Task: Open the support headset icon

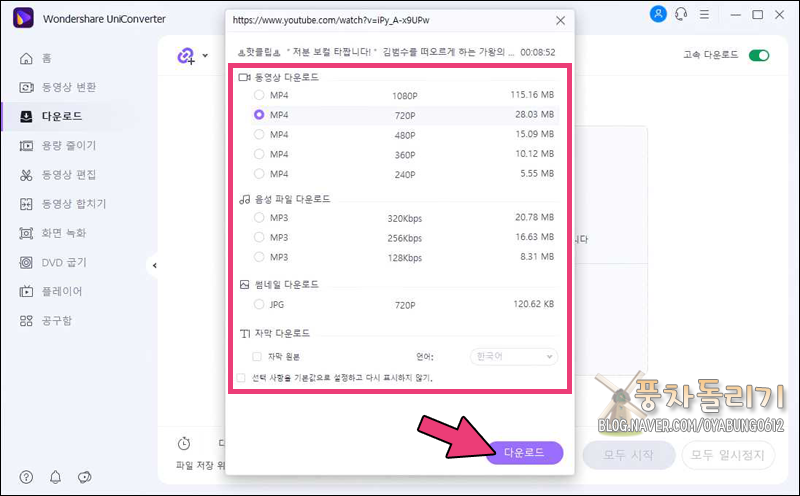Action: (x=681, y=14)
